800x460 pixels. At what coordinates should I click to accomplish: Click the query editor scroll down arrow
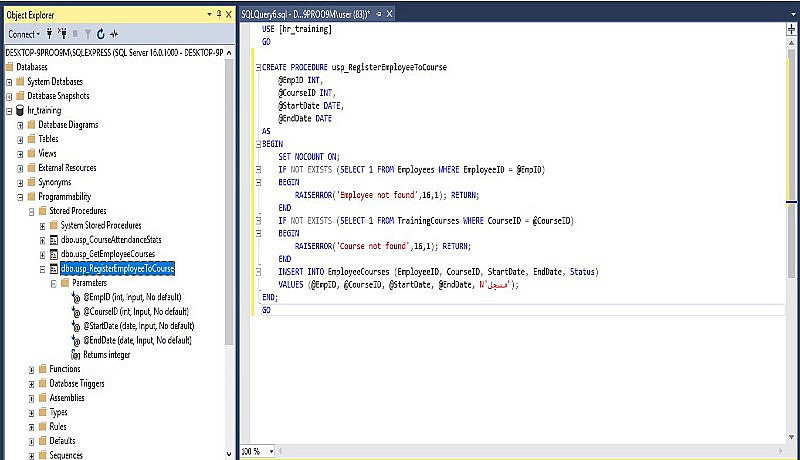(x=791, y=437)
